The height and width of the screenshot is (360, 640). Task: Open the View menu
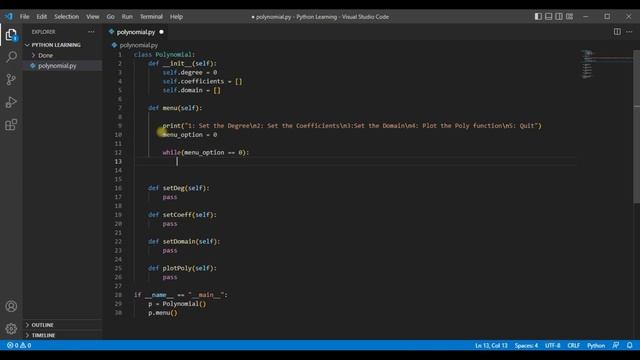click(93, 17)
